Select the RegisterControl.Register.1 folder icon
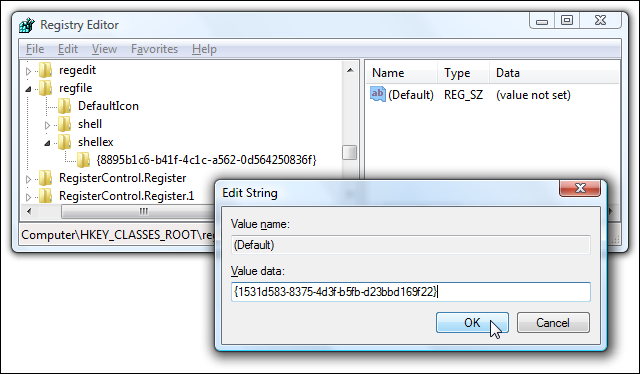 click(46, 196)
